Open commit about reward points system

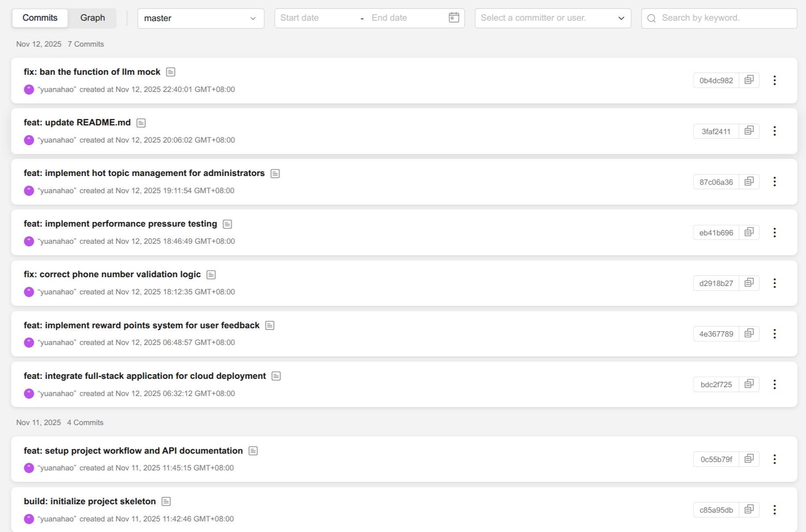[141, 325]
